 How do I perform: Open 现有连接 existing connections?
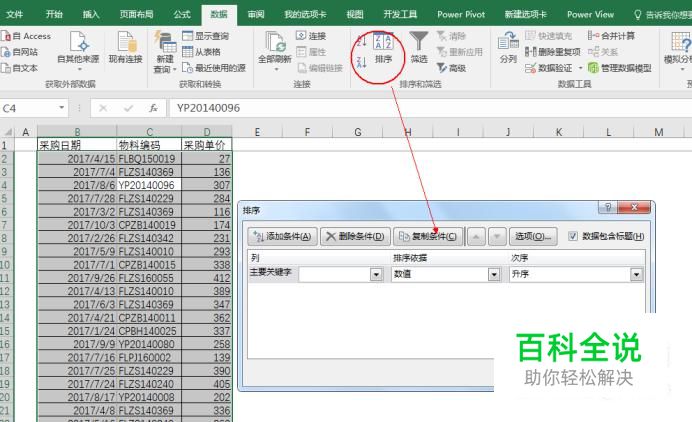coord(126,48)
